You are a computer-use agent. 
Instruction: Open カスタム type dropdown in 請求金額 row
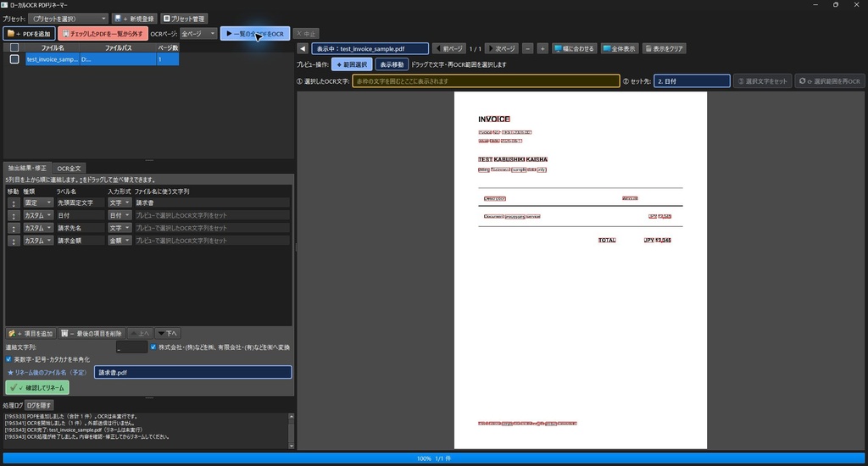pyautogui.click(x=37, y=241)
